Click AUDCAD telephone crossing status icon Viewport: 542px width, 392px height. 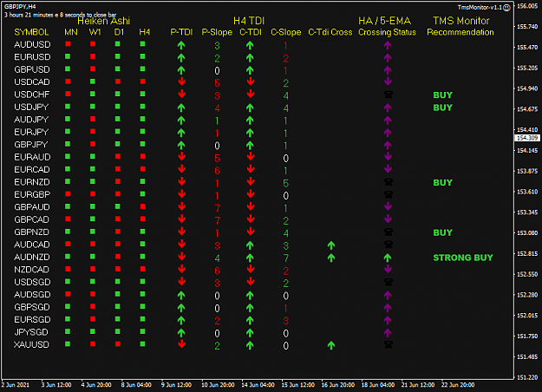tap(389, 245)
